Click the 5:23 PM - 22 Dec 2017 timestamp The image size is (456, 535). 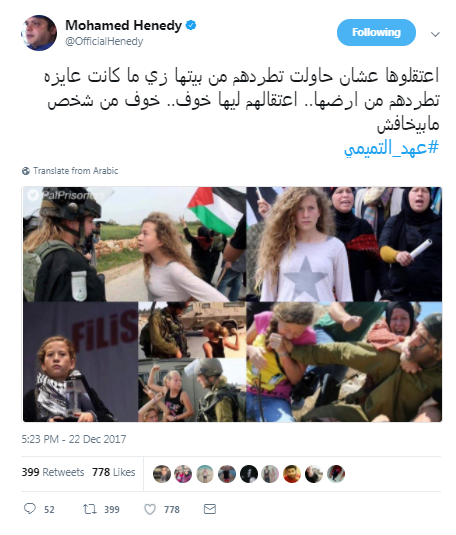(x=74, y=439)
